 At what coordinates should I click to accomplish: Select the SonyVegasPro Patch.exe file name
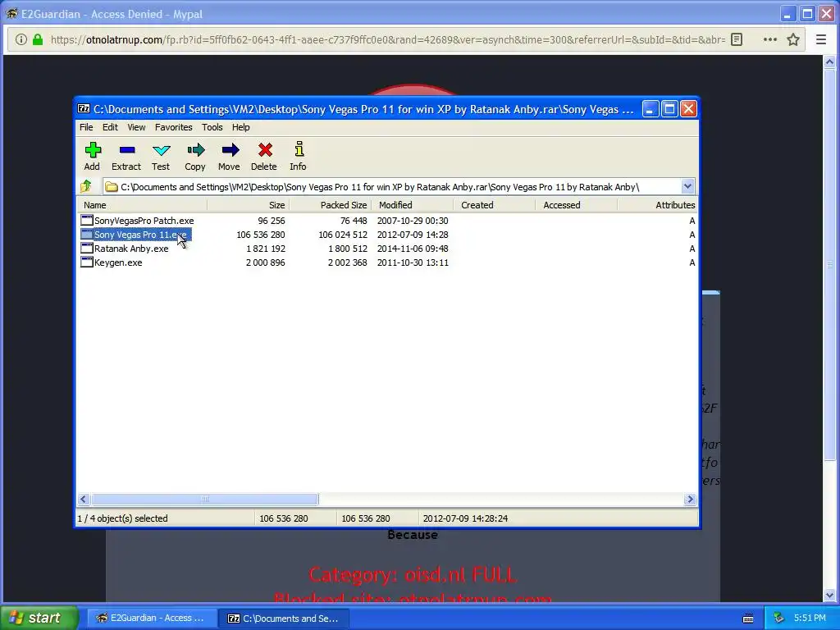click(144, 220)
